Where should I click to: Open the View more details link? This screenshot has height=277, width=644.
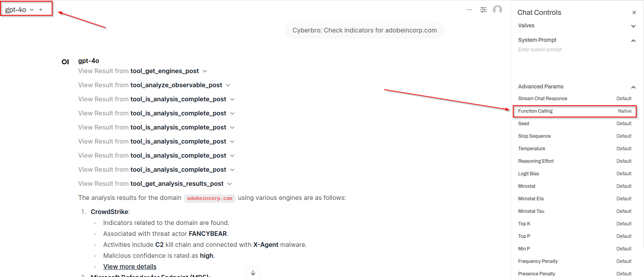tap(130, 266)
